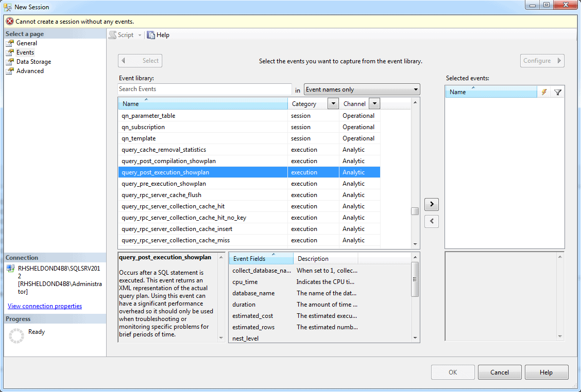Click the Script scroll icon
The height and width of the screenshot is (392, 581).
tap(111, 34)
